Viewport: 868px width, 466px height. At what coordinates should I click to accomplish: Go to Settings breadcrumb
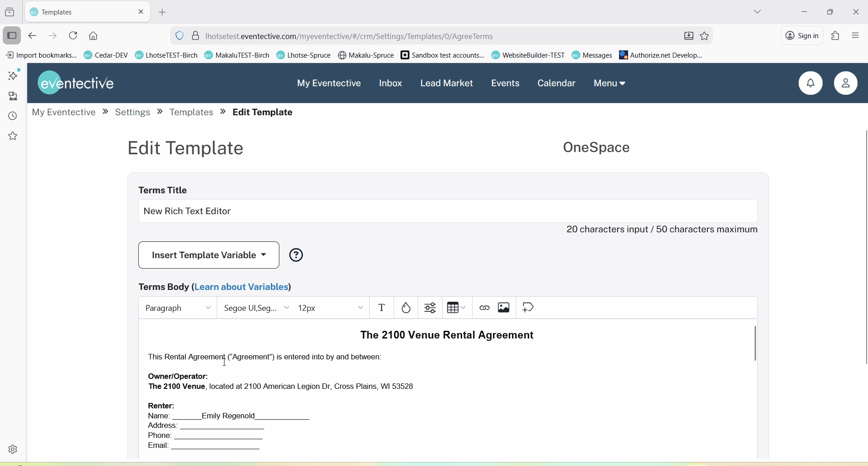point(132,113)
